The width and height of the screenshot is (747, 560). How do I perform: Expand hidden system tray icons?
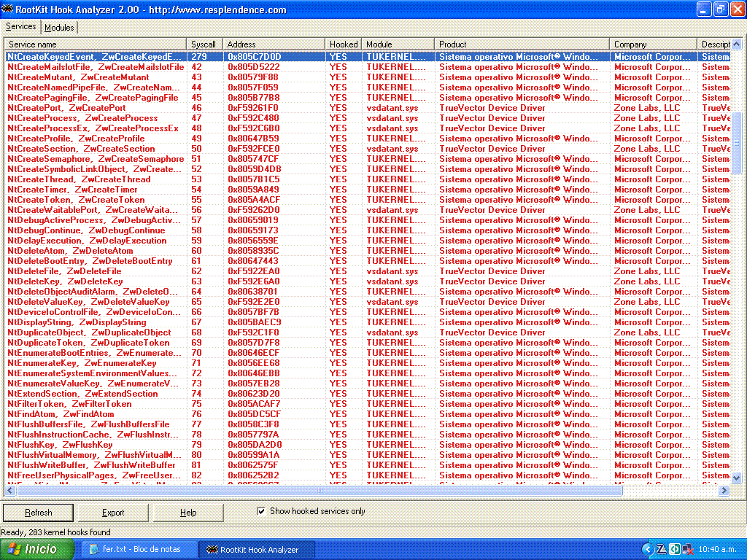pos(647,549)
